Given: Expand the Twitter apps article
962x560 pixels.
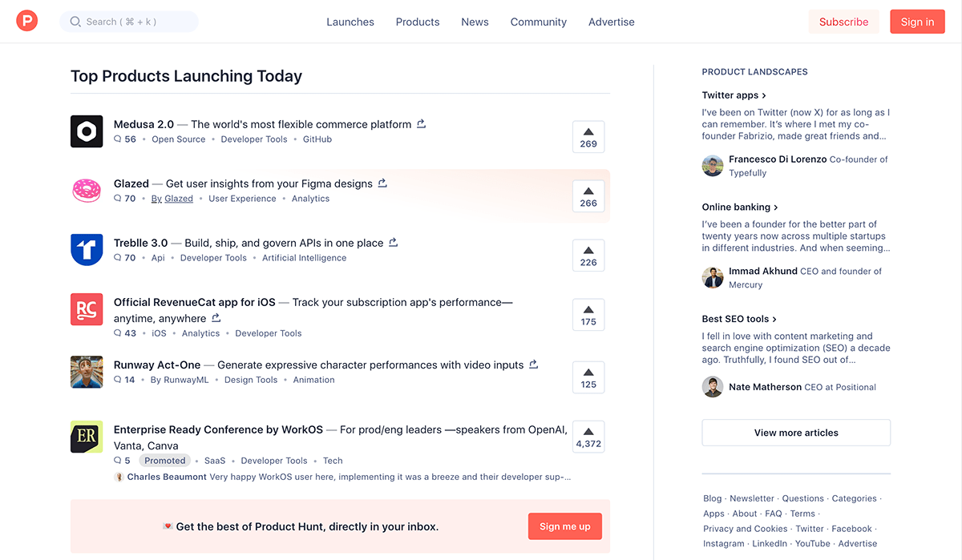Looking at the screenshot, I should (734, 95).
